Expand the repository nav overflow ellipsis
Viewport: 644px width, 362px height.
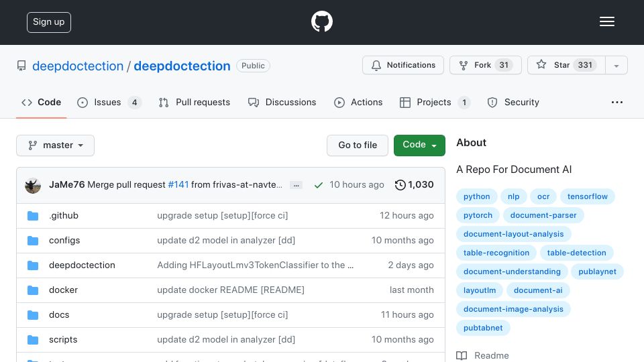pyautogui.click(x=617, y=102)
